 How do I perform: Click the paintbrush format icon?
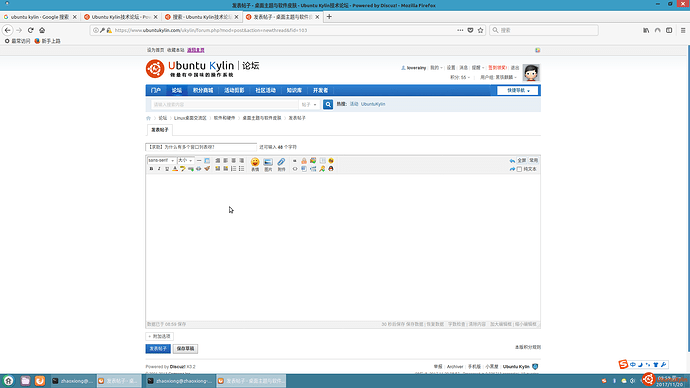(x=207, y=168)
